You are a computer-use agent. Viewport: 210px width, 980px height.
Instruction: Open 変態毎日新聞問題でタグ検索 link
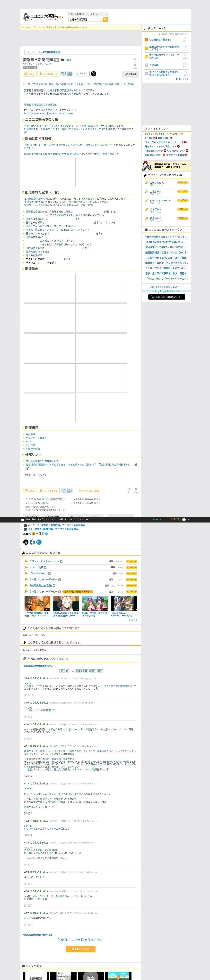pyautogui.click(x=40, y=105)
